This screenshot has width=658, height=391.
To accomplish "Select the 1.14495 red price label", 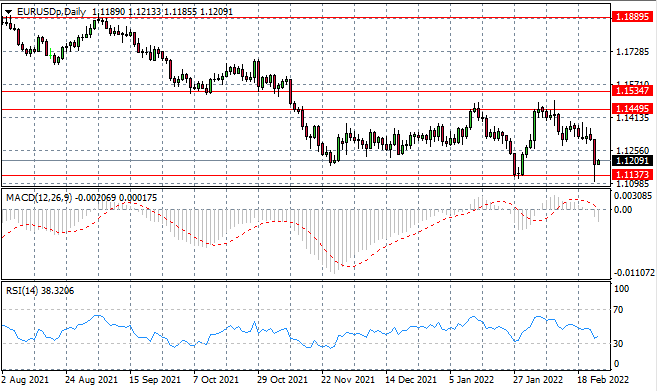I will [633, 109].
